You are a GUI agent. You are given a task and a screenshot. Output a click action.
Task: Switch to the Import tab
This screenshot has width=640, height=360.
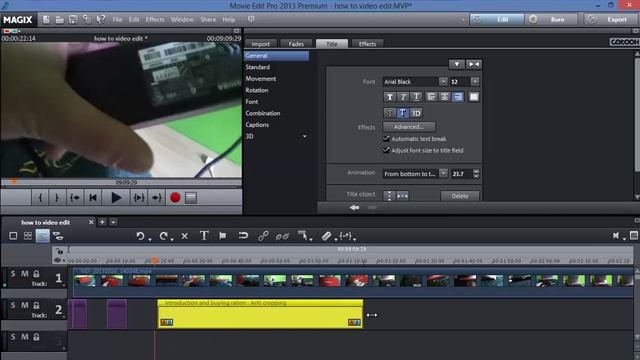[x=260, y=44]
